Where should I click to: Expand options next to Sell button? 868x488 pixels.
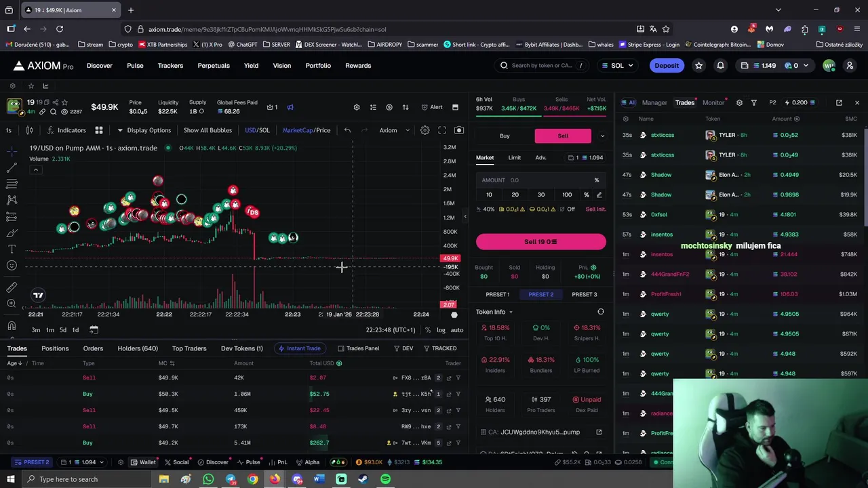[x=602, y=136]
